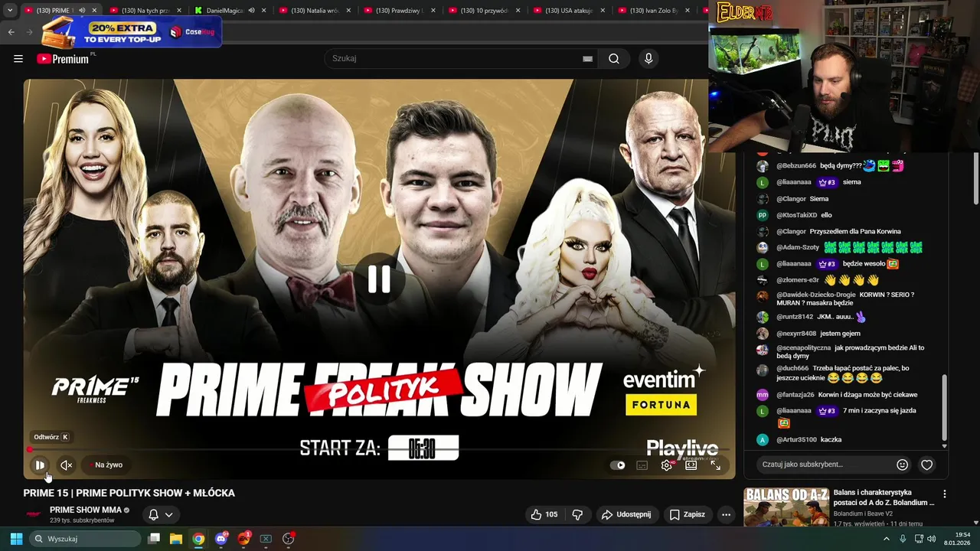Open the player settings gear
Viewport: 980px width, 551px height.
click(667, 465)
